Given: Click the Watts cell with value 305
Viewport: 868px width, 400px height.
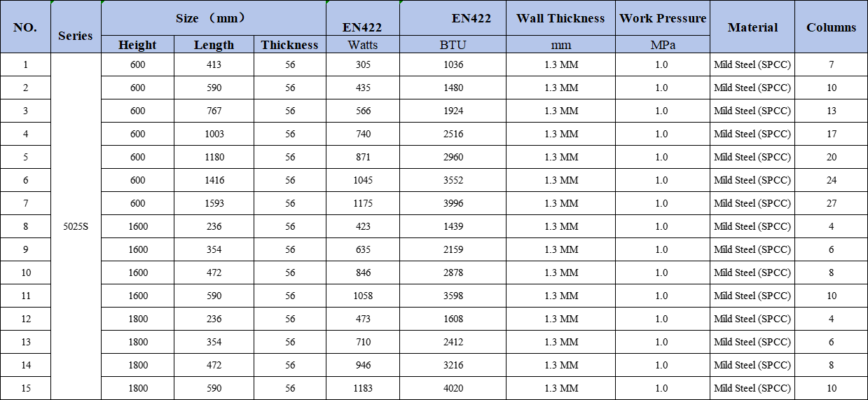Looking at the screenshot, I should coord(362,64).
